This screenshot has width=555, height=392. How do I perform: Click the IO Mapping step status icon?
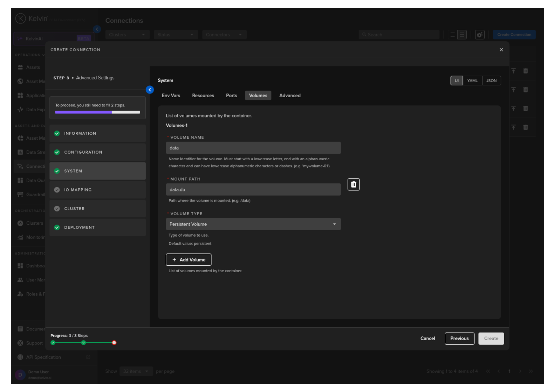click(x=57, y=190)
